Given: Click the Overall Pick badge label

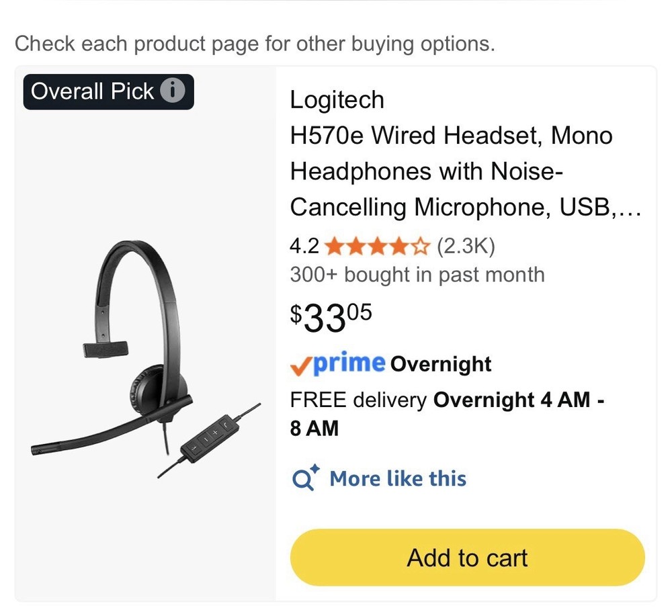Looking at the screenshot, I should [94, 91].
